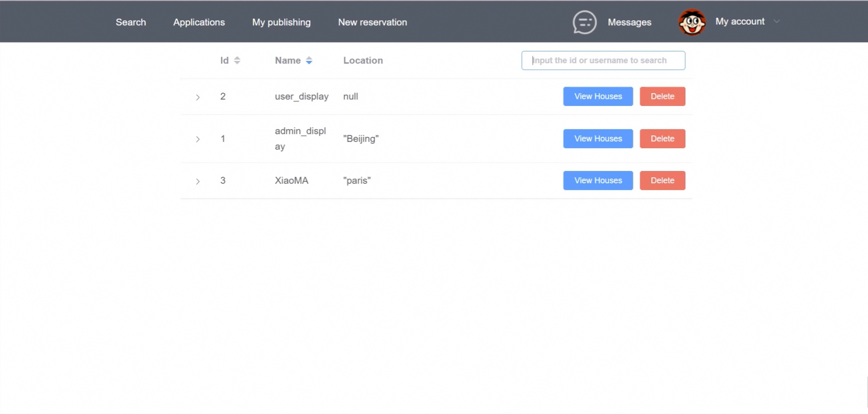Screen dimensions: 868x414
Task: Expand the row for user_display
Action: tap(198, 97)
